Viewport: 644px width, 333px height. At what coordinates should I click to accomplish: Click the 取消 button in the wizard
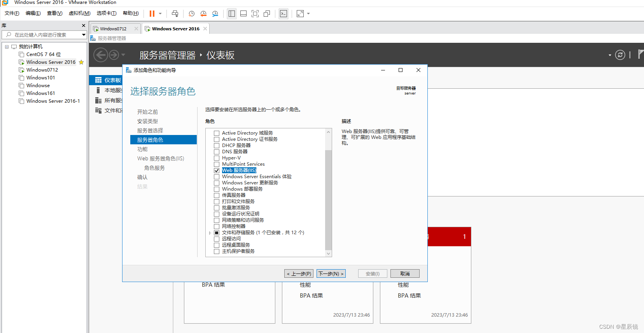(x=405, y=273)
